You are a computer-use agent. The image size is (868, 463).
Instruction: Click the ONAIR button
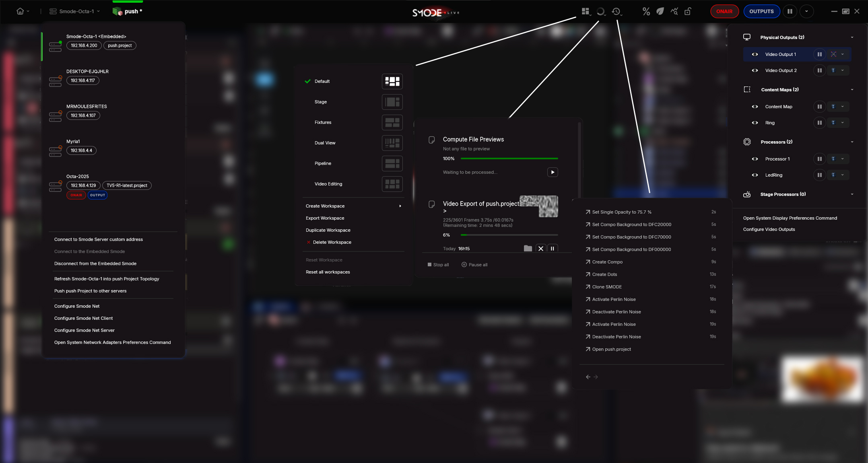[724, 11]
